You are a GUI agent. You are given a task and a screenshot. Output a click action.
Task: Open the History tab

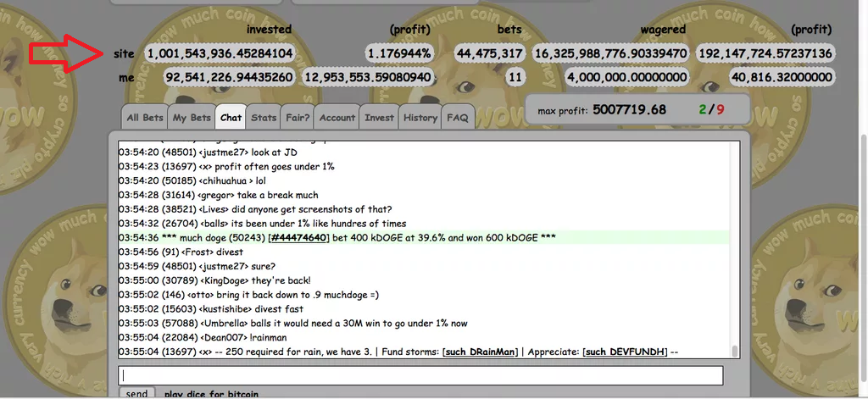(420, 117)
